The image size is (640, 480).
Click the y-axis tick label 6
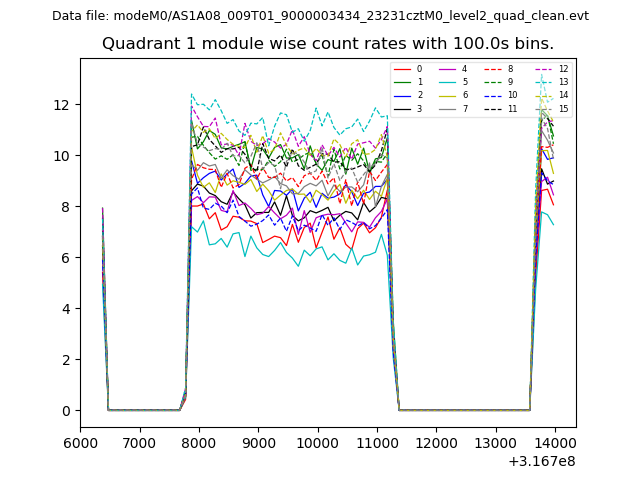(64, 258)
